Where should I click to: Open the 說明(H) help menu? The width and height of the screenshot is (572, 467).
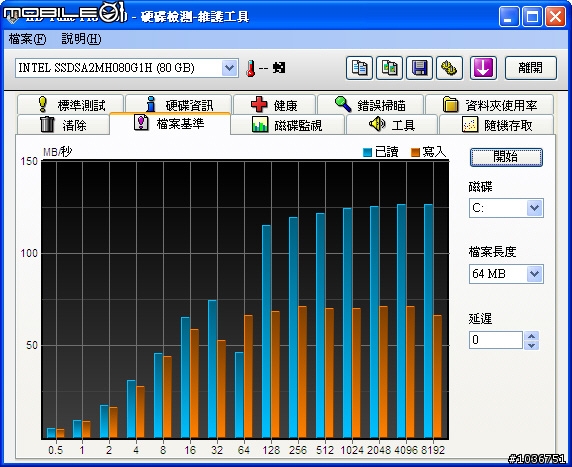pos(81,39)
